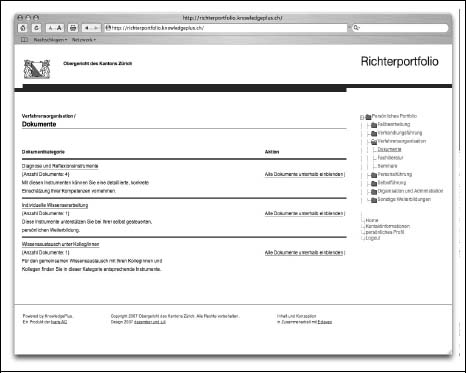Click the search magnifier icon in search field
The width and height of the screenshot is (466, 373).
pyautogui.click(x=357, y=28)
